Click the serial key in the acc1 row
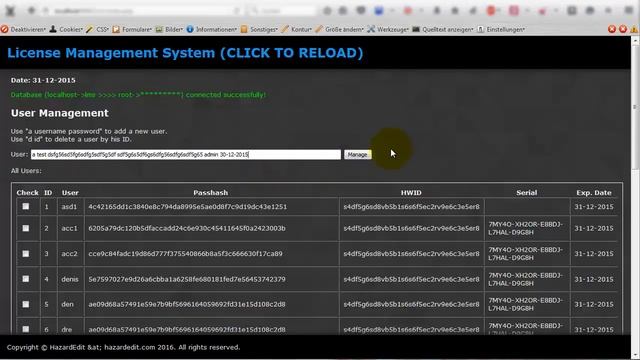This screenshot has width=640, height=360. click(x=526, y=228)
